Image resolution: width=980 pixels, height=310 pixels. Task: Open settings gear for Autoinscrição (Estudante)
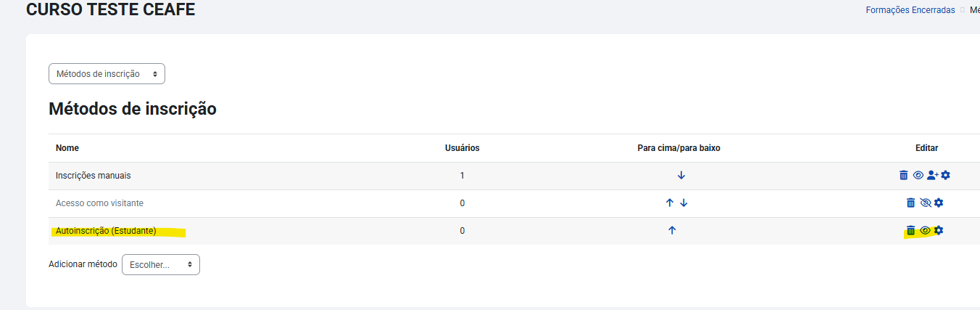939,230
